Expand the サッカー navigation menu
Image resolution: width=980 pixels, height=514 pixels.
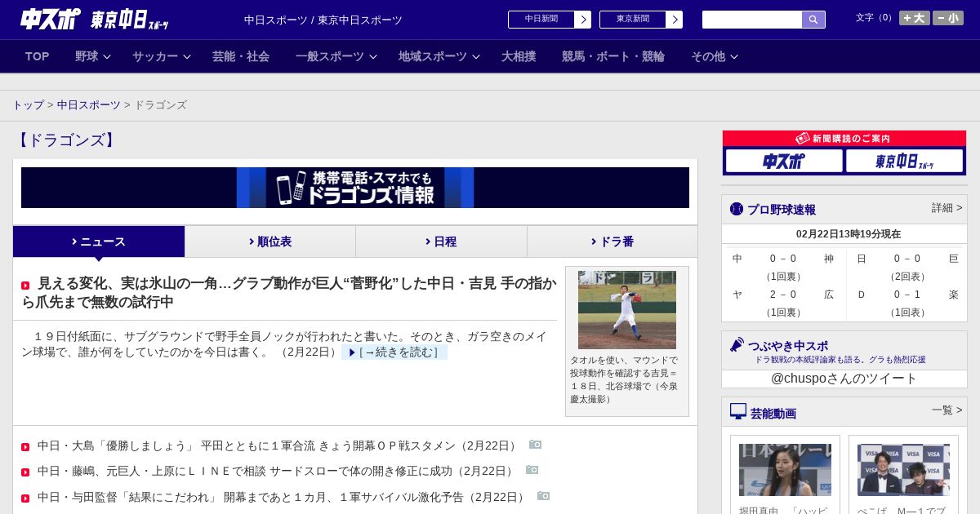tap(161, 56)
